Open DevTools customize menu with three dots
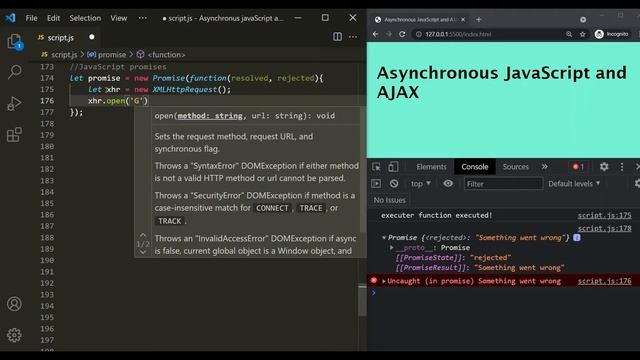This screenshot has width=640, height=360. click(x=622, y=167)
